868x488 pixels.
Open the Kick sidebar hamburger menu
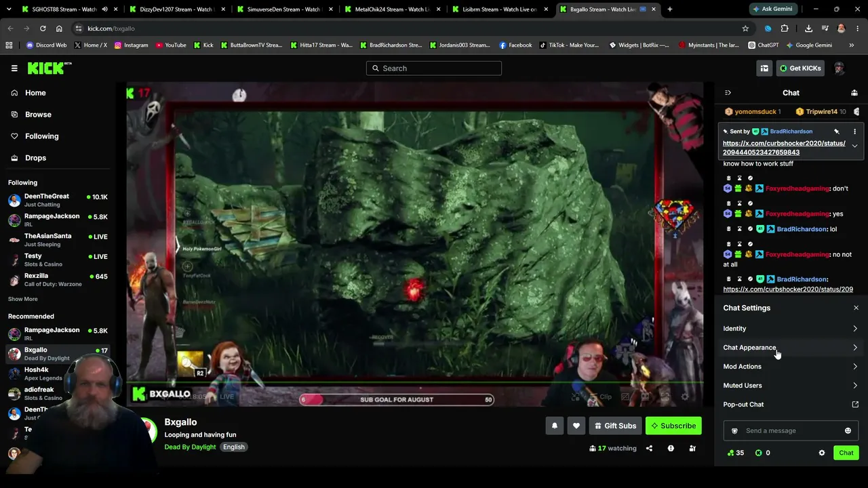(x=14, y=68)
